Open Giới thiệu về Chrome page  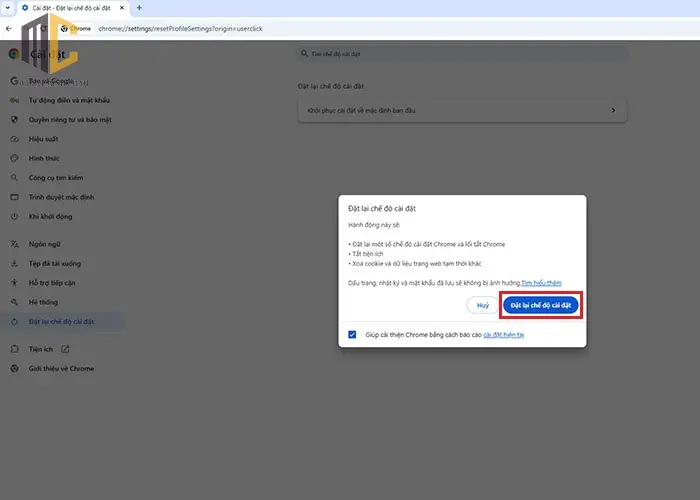pyautogui.click(x=61, y=368)
